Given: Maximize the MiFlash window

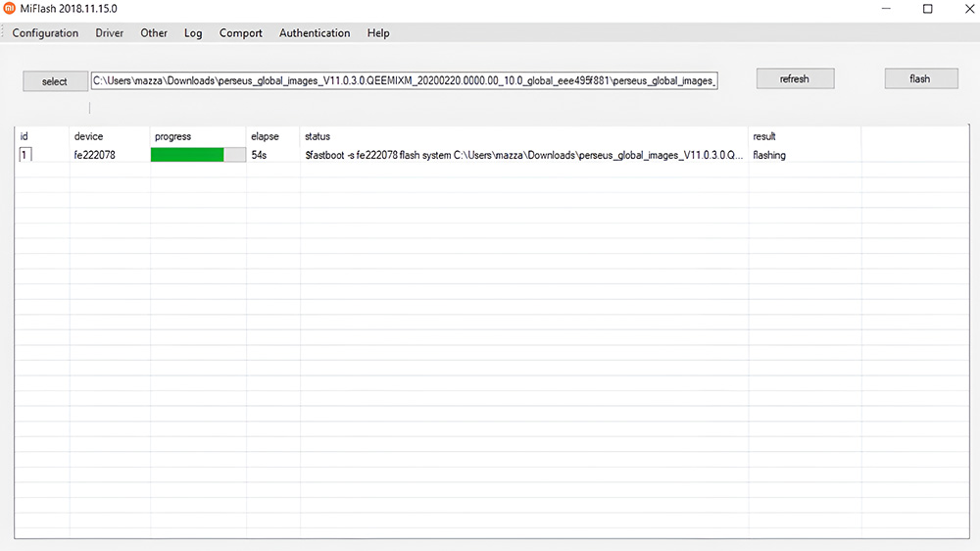Looking at the screenshot, I should (927, 9).
